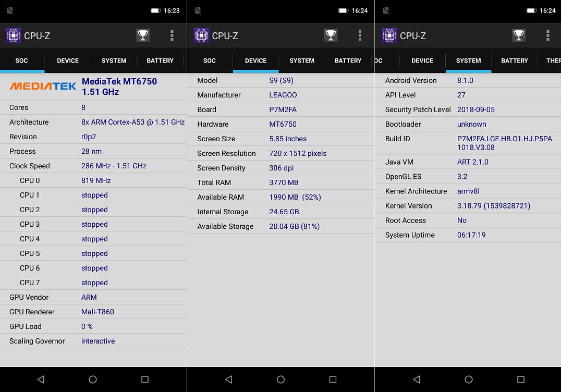Switch to the SYSTEM tab in the middle screen
Image resolution: width=561 pixels, height=392 pixels.
coord(301,60)
